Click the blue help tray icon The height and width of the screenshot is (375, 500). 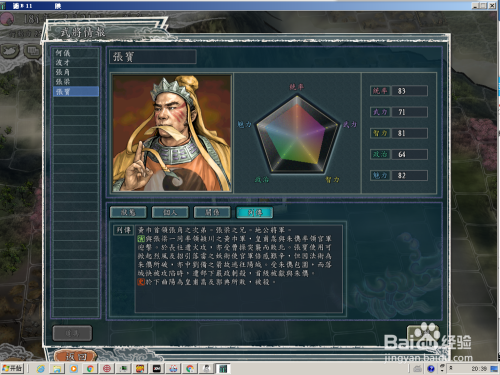click(431, 369)
